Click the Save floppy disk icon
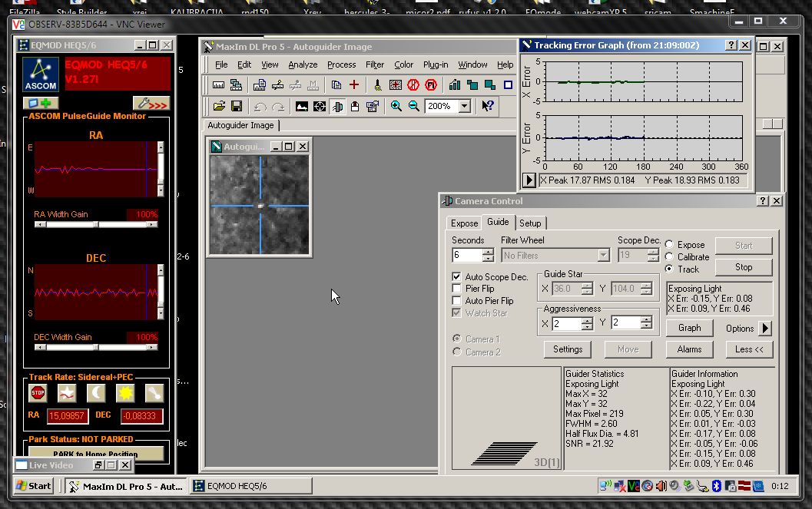Image resolution: width=812 pixels, height=509 pixels. point(237,106)
